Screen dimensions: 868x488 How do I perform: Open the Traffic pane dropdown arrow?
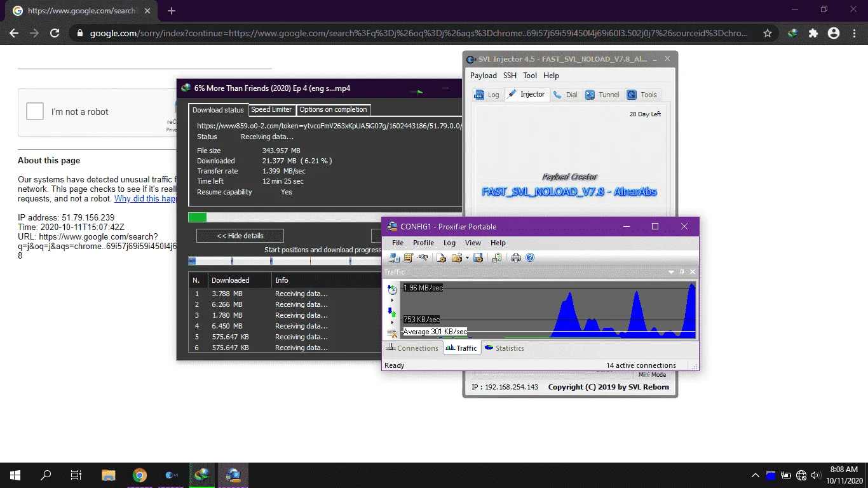(671, 272)
